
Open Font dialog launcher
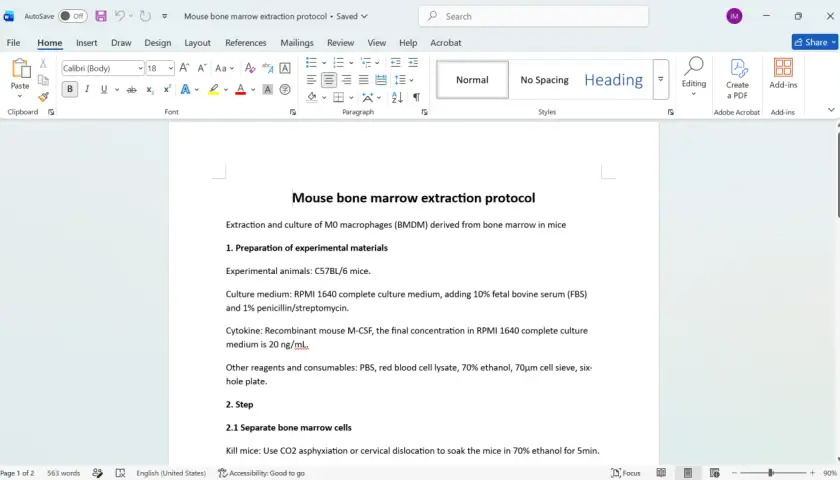pos(292,112)
